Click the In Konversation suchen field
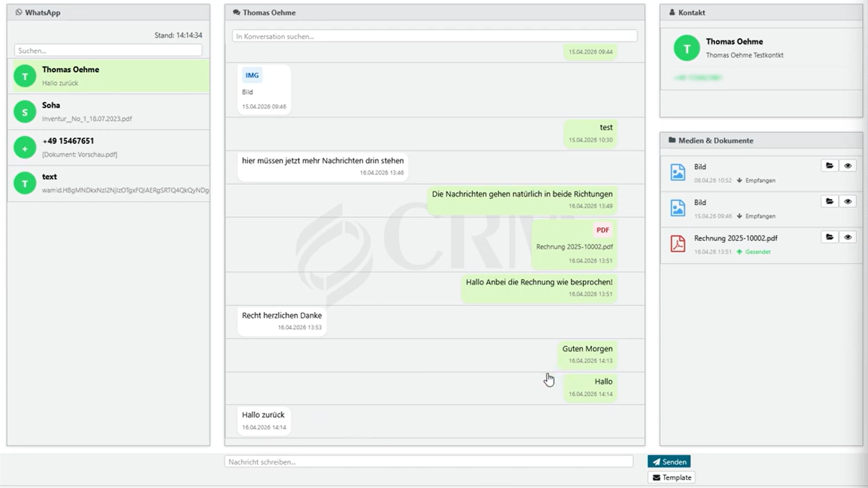Viewport: 868px width, 488px height. click(435, 36)
